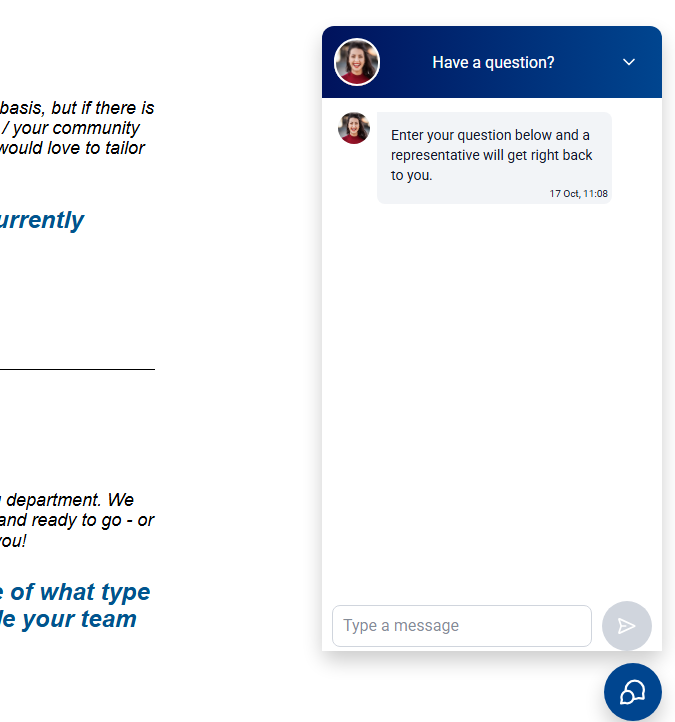
Task: Click the blue heading "le your team"
Action: tap(68, 619)
